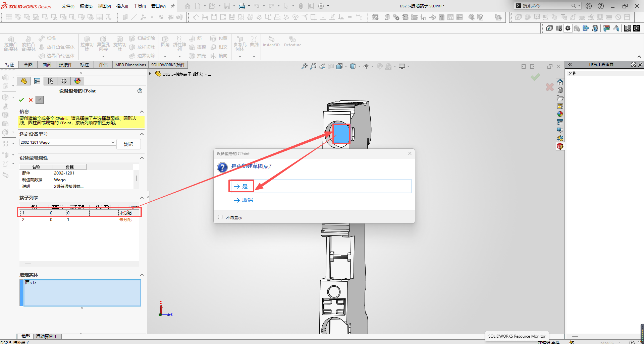Open the PropertyManager tab icon
The height and width of the screenshot is (344, 644).
37,81
